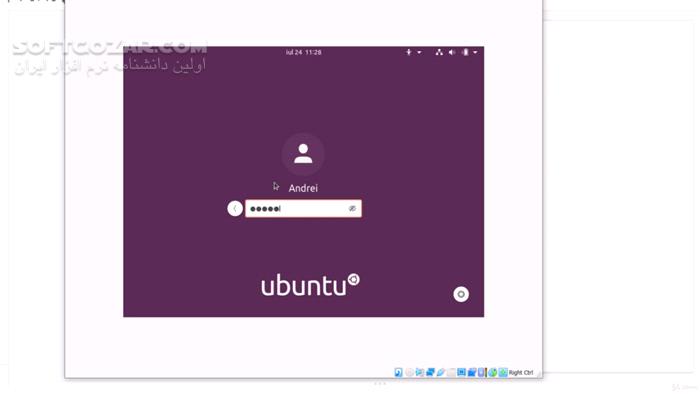Open the date and time clock menu
Screen dimensions: 700x394
tap(304, 52)
